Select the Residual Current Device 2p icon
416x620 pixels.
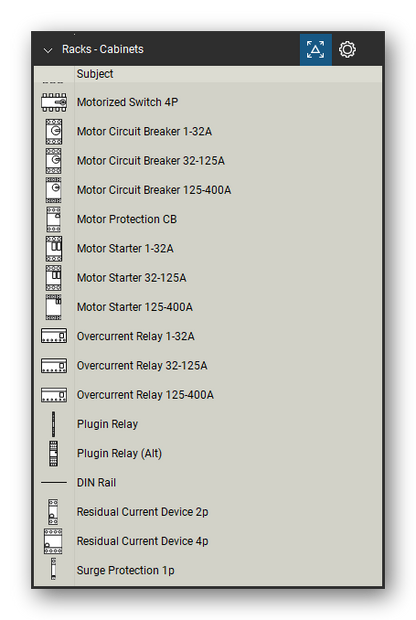coord(53,512)
